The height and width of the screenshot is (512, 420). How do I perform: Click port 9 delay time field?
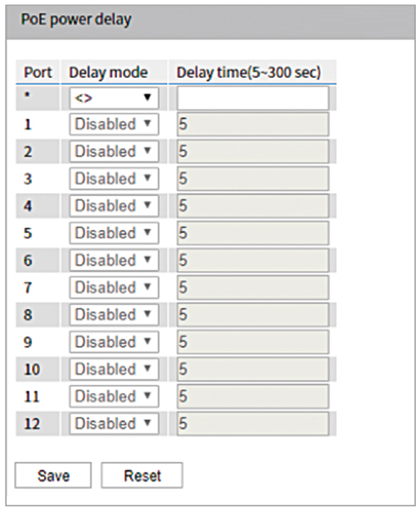[252, 342]
